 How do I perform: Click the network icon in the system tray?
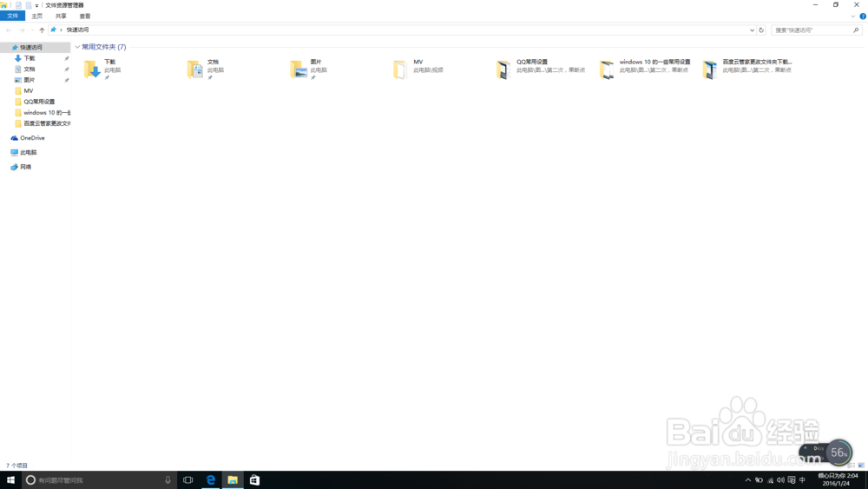pyautogui.click(x=770, y=480)
